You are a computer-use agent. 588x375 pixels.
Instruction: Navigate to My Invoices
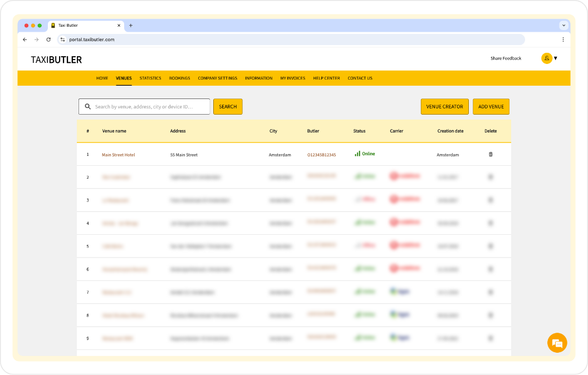[292, 78]
